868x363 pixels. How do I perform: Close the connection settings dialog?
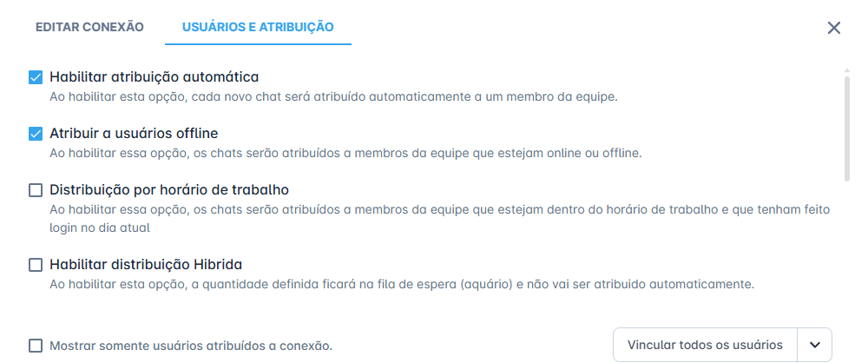pos(833,28)
